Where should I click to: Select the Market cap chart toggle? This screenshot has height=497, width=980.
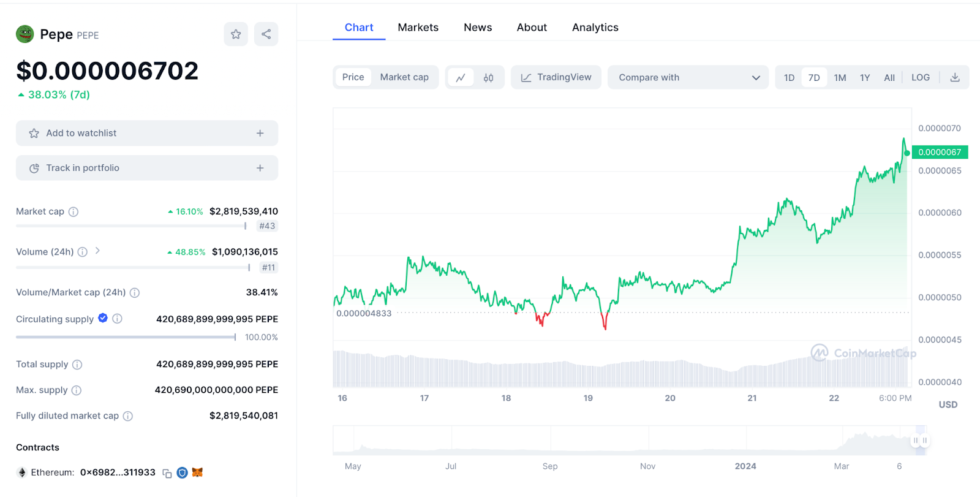(x=404, y=77)
